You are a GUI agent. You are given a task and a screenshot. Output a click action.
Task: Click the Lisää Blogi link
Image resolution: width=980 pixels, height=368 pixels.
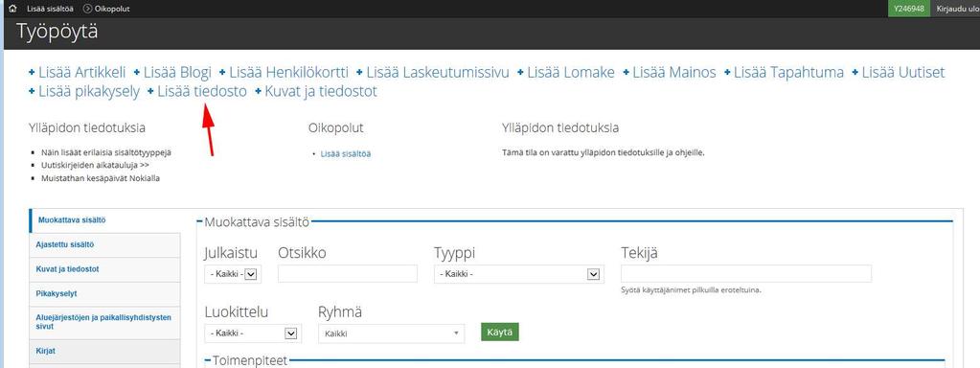177,72
